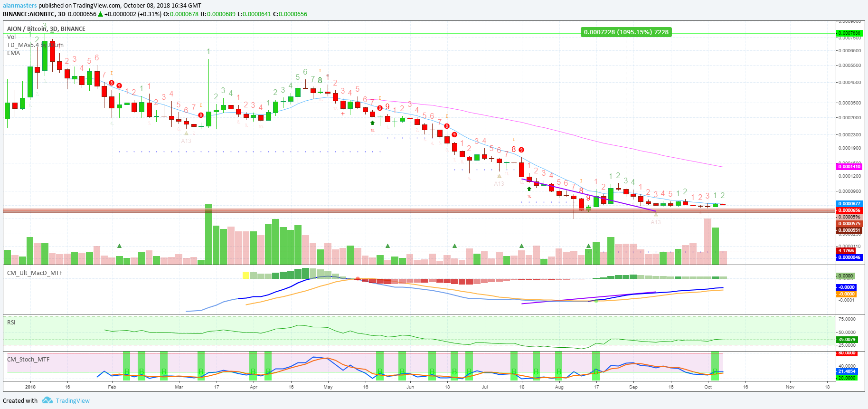Click the low 0.0000641 value in header
Screen dimensions: 868x409
click(x=257, y=14)
